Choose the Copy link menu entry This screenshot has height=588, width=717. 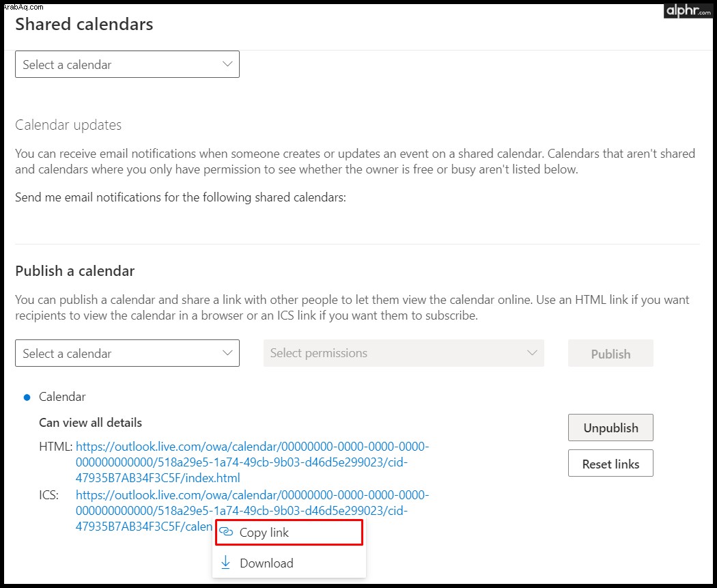[289, 532]
